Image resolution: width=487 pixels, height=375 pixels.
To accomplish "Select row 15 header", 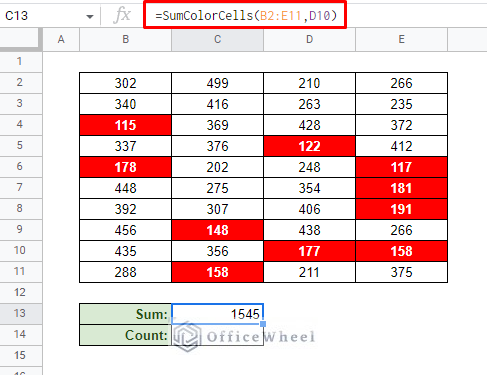I will pyautogui.click(x=21, y=356).
